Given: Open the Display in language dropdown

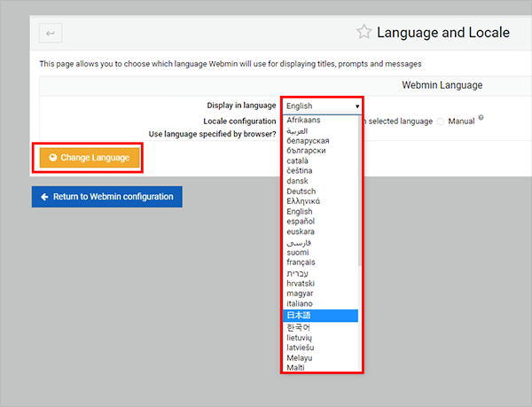Looking at the screenshot, I should (x=322, y=106).
